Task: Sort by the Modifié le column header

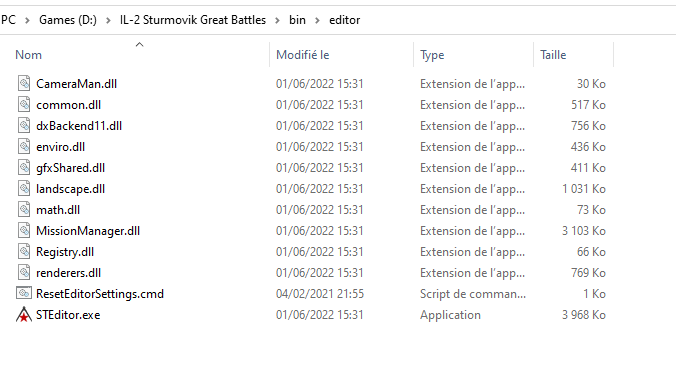Action: coord(303,55)
